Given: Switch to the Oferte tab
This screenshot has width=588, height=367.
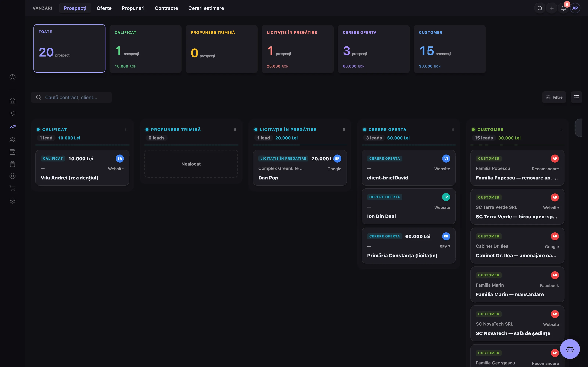Looking at the screenshot, I should [x=104, y=8].
